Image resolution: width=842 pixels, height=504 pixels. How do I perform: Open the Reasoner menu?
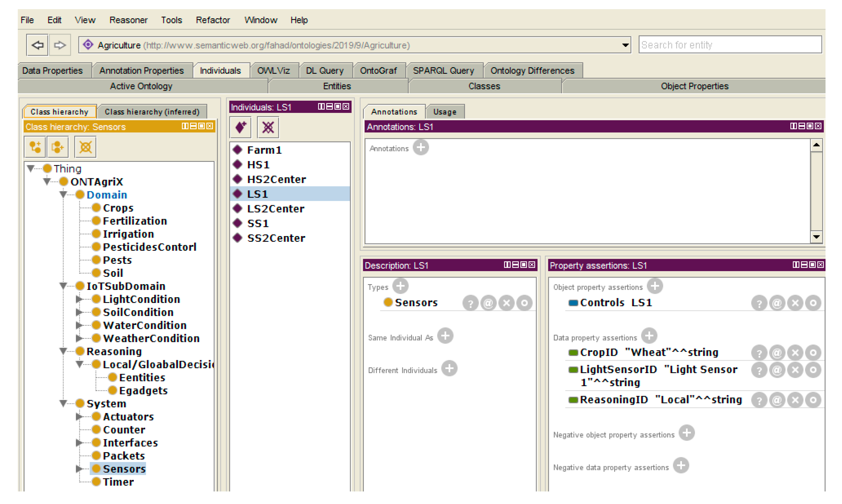(x=128, y=20)
